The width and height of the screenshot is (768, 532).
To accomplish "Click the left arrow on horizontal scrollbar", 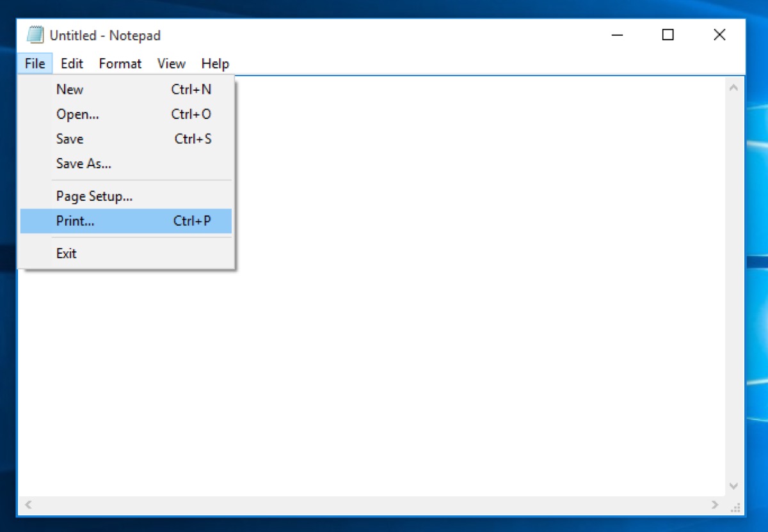I will coord(27,505).
